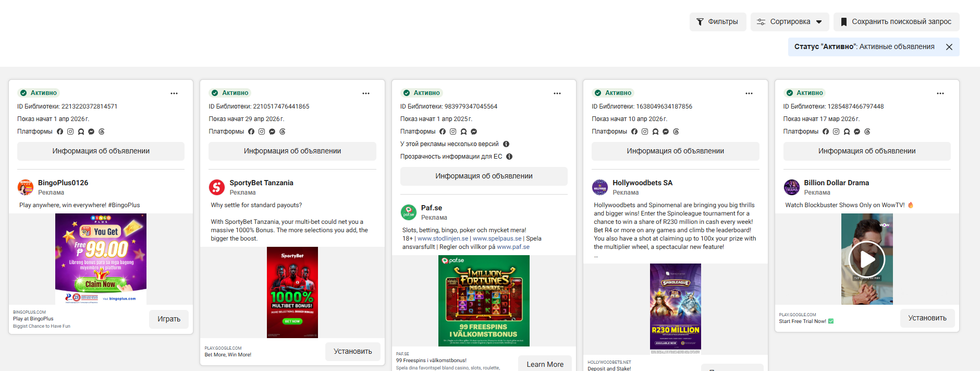The width and height of the screenshot is (980, 371).
Task: Click Facebook icon on Hollywoodbets SA ad
Action: 634,131
